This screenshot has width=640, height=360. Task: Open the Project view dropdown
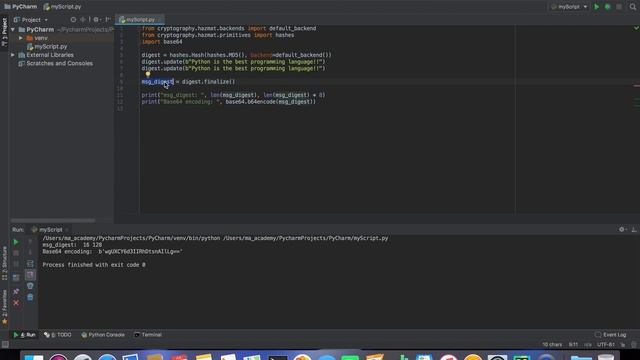pyautogui.click(x=31, y=20)
